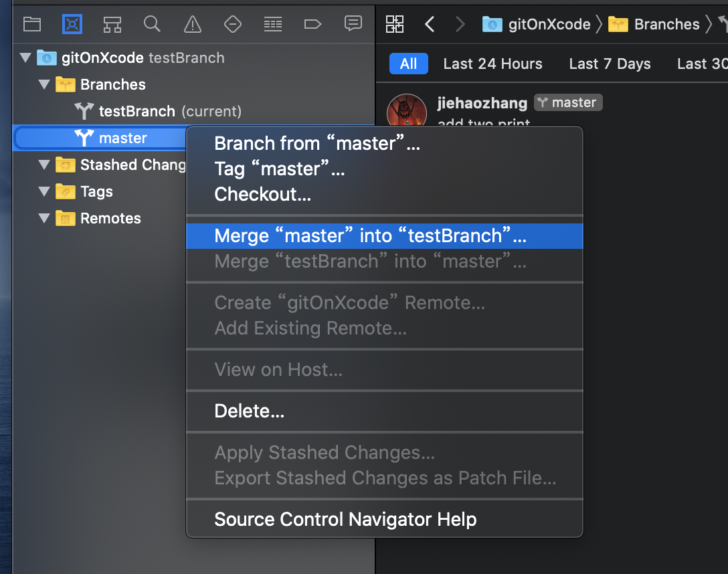Open the Breakpoint navigator icon
Image resolution: width=728 pixels, height=574 pixels.
click(312, 24)
